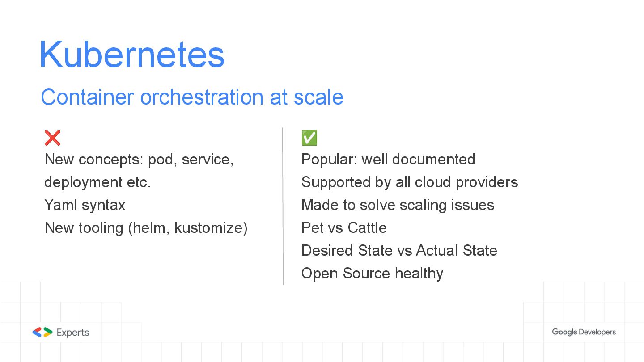The height and width of the screenshot is (362, 644).
Task: Select the deployment etc. text line
Action: pyautogui.click(x=97, y=182)
